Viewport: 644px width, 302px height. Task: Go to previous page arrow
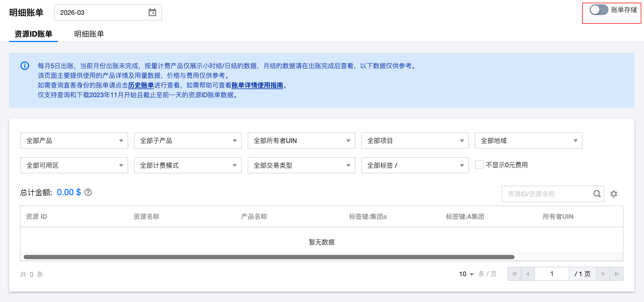click(x=528, y=274)
